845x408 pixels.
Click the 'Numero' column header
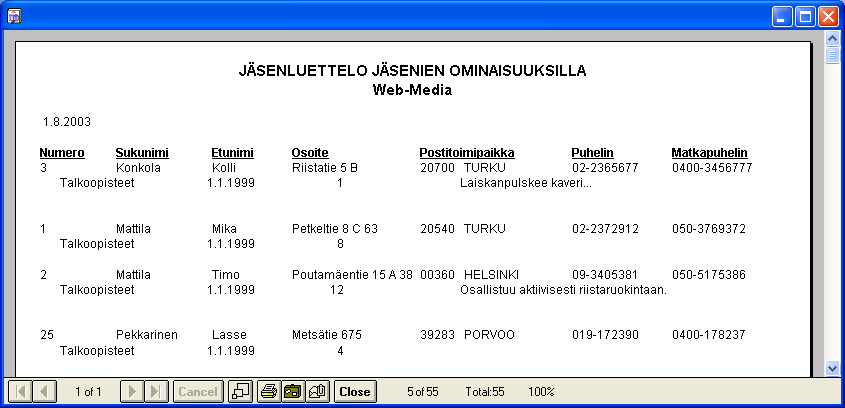pos(62,153)
